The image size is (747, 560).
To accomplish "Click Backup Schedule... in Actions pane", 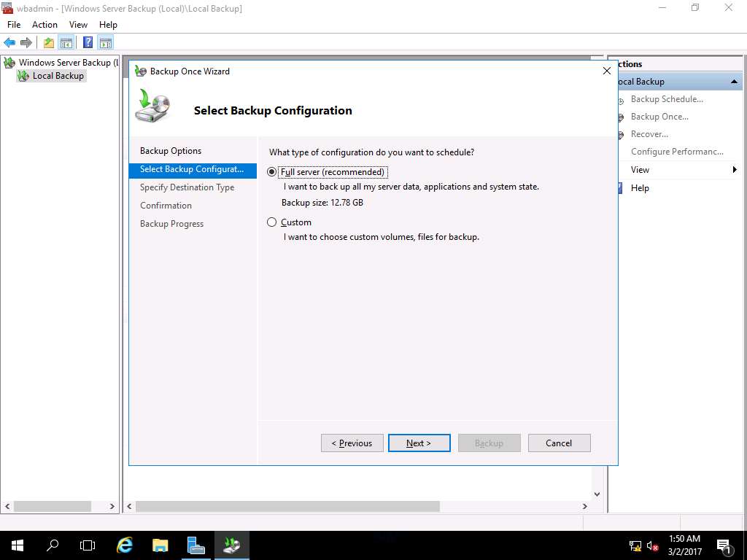I will 667,99.
